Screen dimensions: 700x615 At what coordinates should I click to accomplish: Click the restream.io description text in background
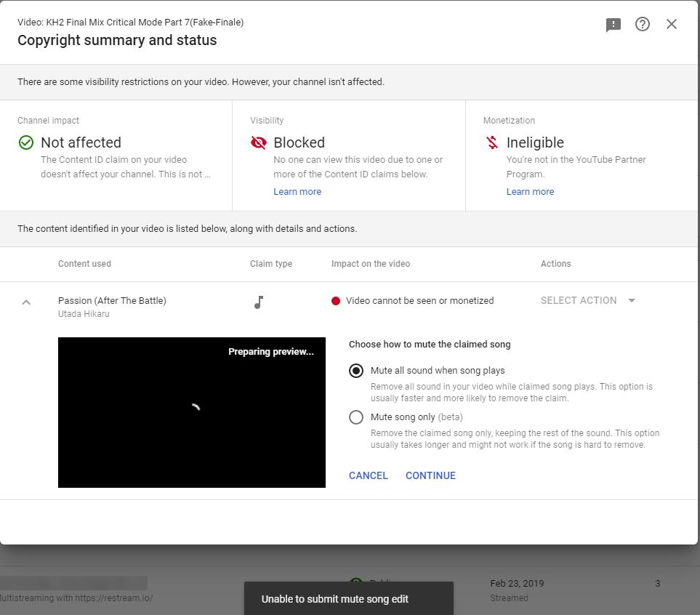pos(76,598)
